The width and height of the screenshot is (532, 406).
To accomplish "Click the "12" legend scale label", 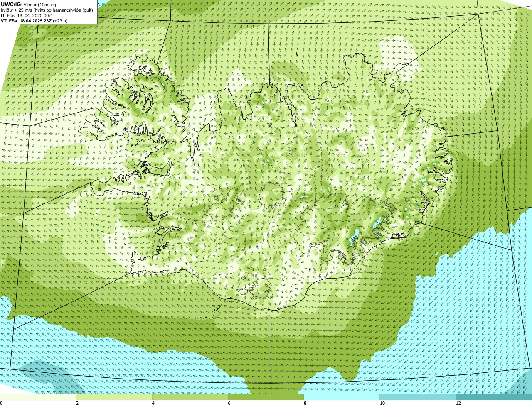I will [458, 403].
